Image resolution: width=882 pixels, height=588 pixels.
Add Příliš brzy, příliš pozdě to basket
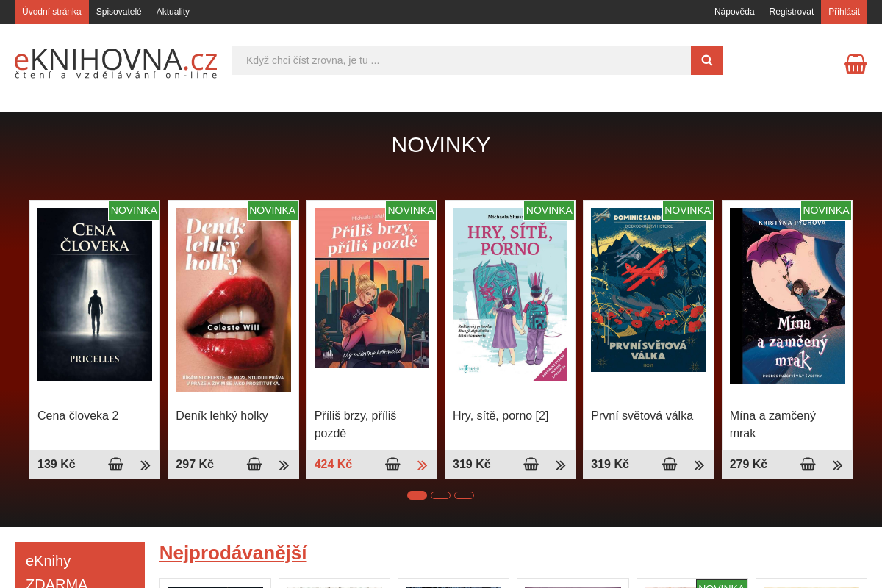[x=392, y=465]
